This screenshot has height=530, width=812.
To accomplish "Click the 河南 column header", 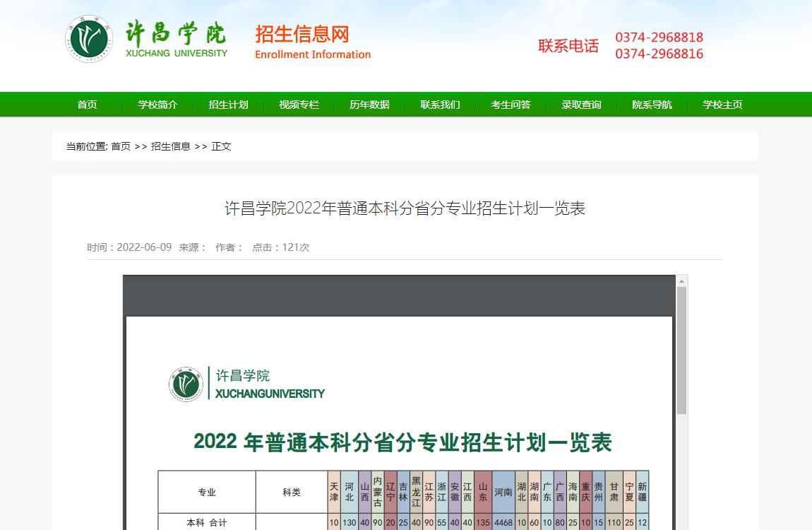I will pos(503,492).
